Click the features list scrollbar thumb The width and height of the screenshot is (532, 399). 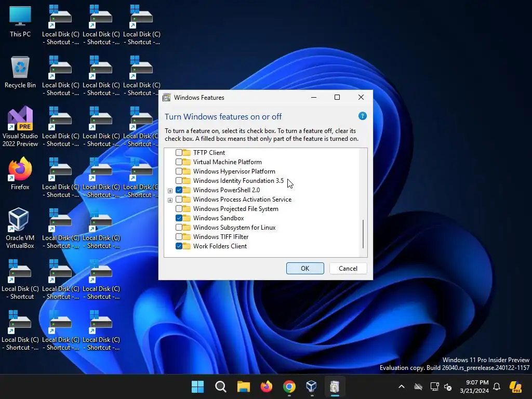click(x=363, y=234)
